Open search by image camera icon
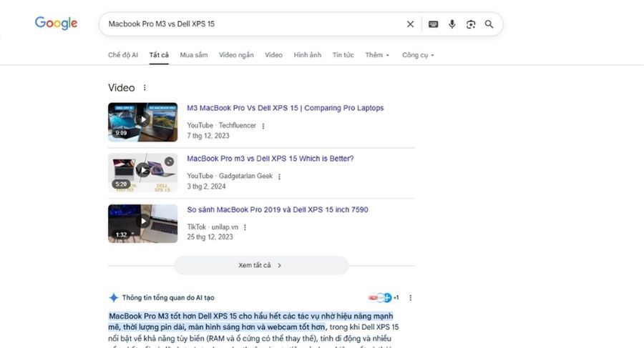Viewport: 644px width, 348px height. pos(471,24)
